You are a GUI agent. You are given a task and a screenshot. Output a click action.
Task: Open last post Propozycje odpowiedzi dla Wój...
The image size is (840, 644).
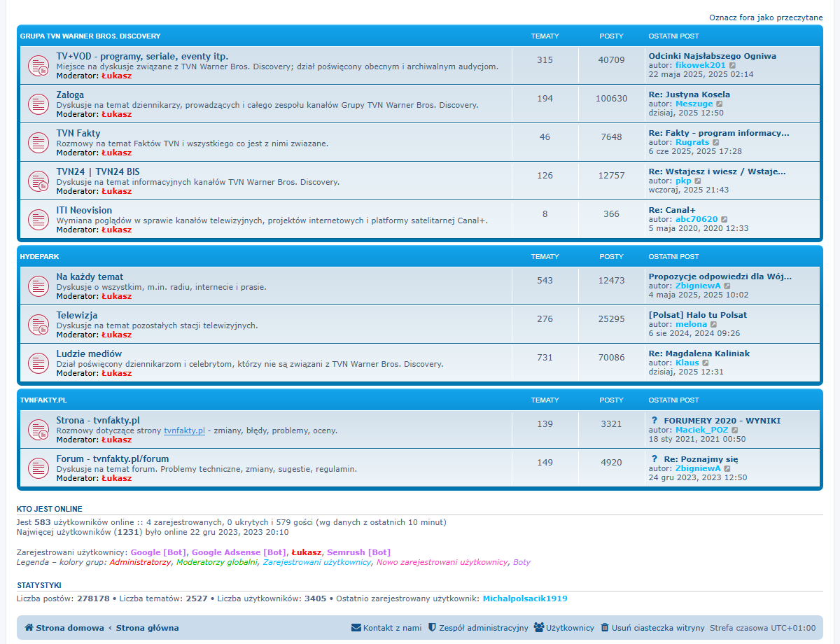[720, 276]
